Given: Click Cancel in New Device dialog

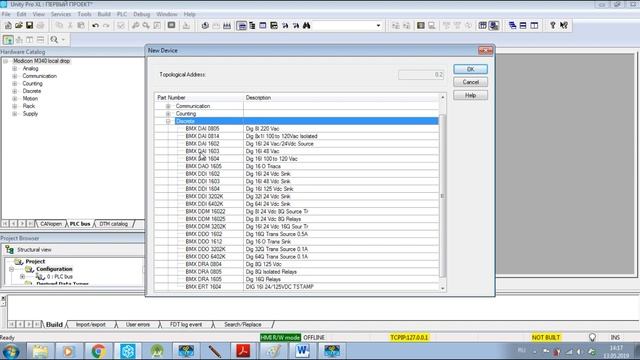Looking at the screenshot, I should coord(470,82).
